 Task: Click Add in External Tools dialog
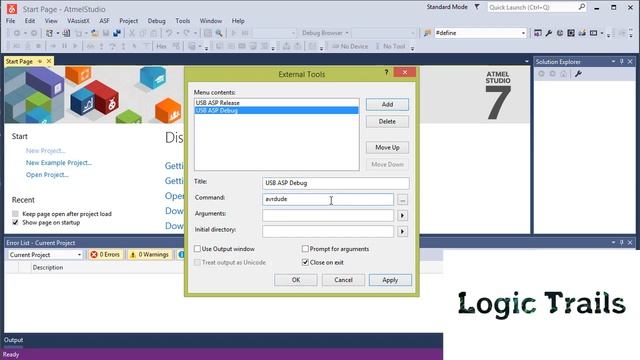pos(387,104)
